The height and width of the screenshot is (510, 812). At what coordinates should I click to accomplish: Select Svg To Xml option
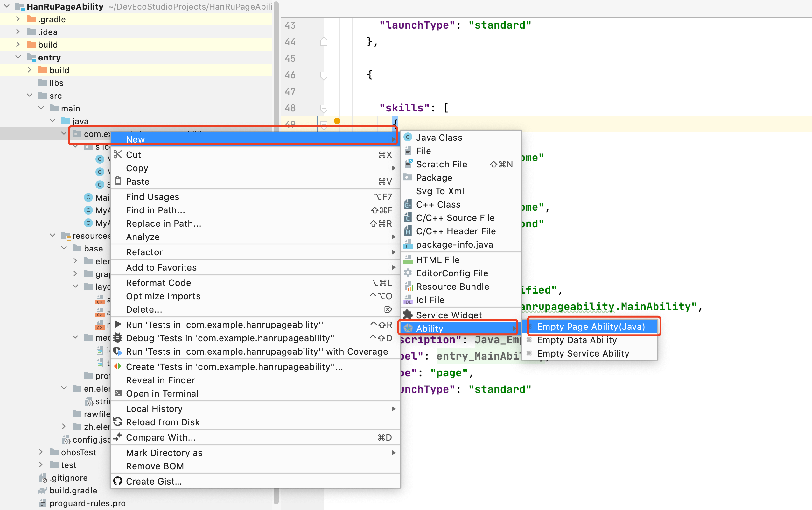pos(461,191)
